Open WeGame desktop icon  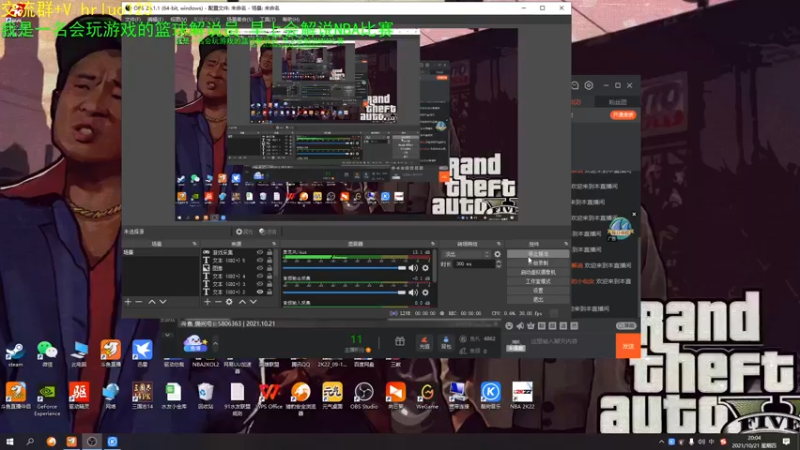[x=427, y=396]
